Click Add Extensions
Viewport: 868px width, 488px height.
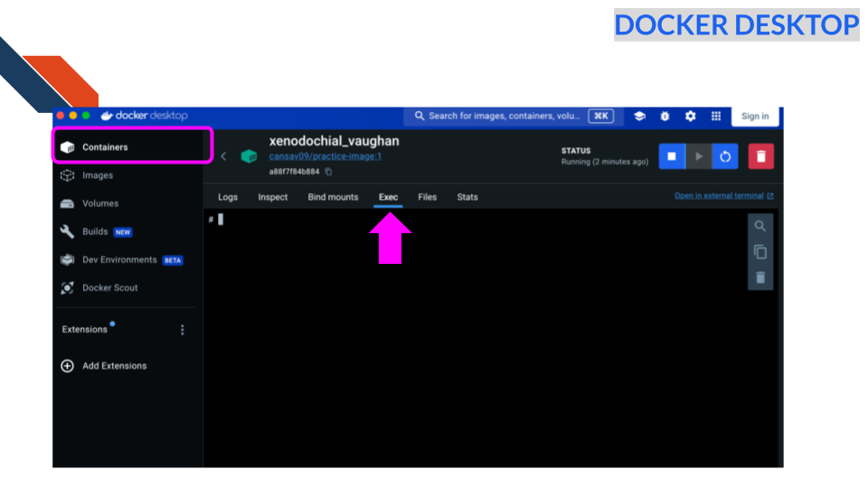(x=115, y=366)
